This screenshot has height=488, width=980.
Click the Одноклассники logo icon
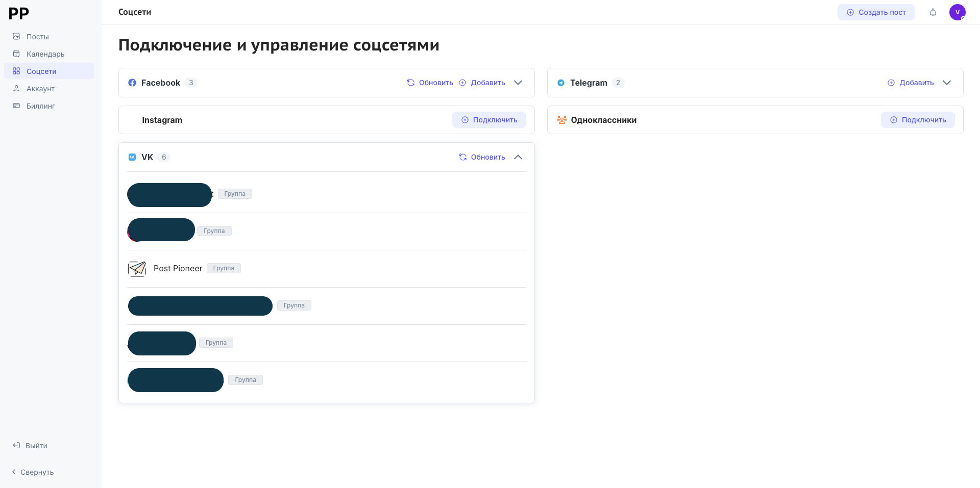561,120
